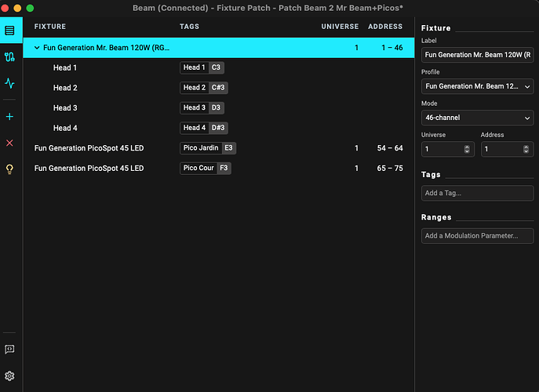Click the ADDRESS column header
539x392 pixels.
[385, 27]
